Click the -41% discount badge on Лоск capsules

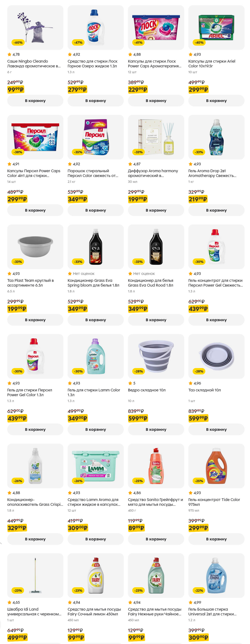click(x=139, y=42)
